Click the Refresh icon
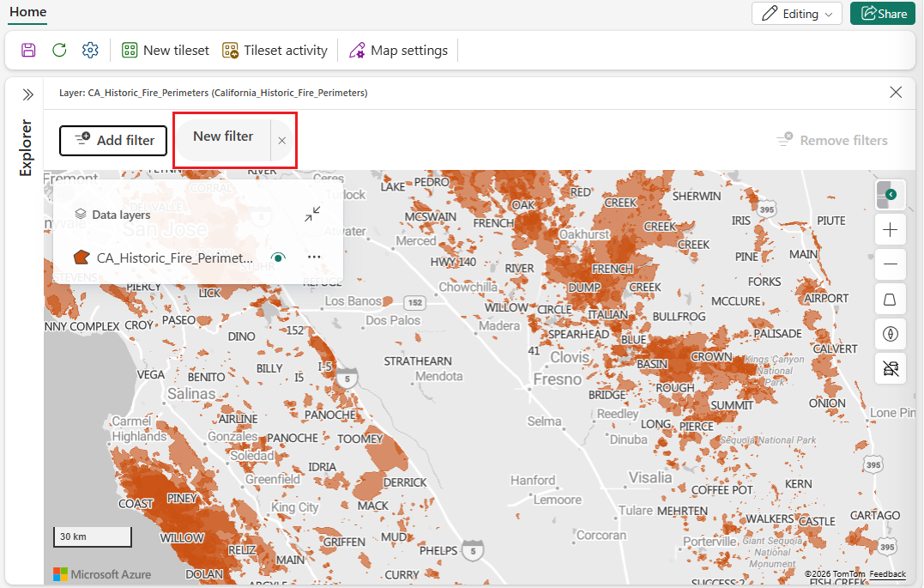Viewport: 924px width, 588px height. coord(59,50)
